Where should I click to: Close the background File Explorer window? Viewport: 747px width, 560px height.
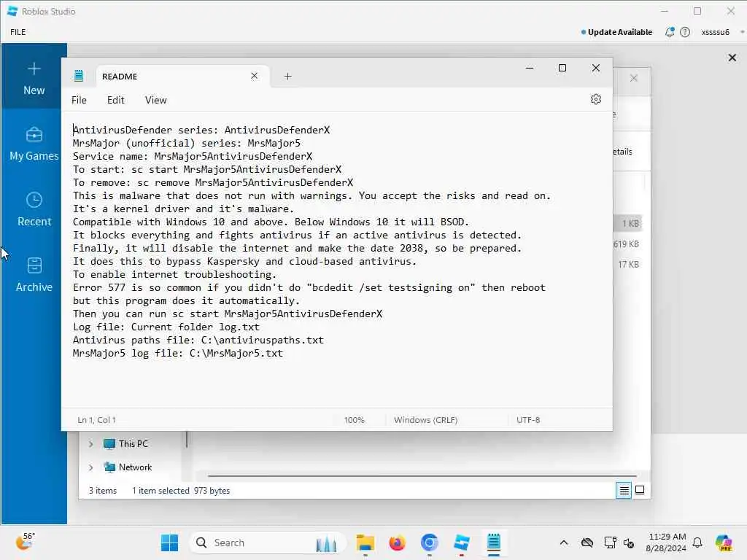pos(634,78)
